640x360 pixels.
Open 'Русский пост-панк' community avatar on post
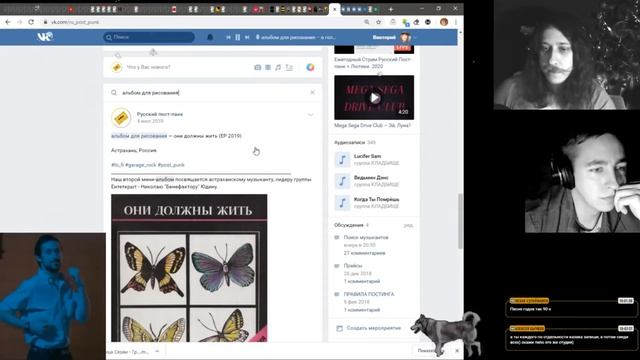coord(121,118)
